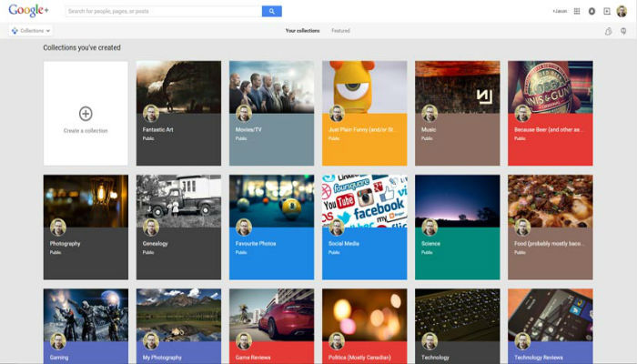The width and height of the screenshot is (637, 364).
Task: Open the account profile avatar
Action: pos(622,11)
